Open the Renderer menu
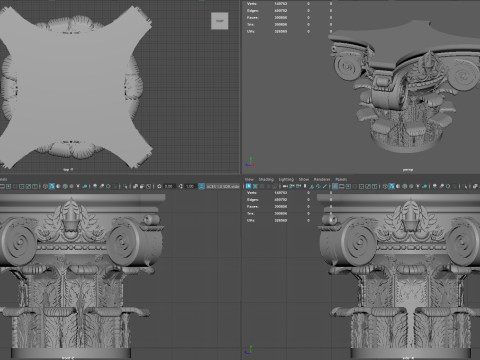Image resolution: width=480 pixels, height=360 pixels. (322, 179)
